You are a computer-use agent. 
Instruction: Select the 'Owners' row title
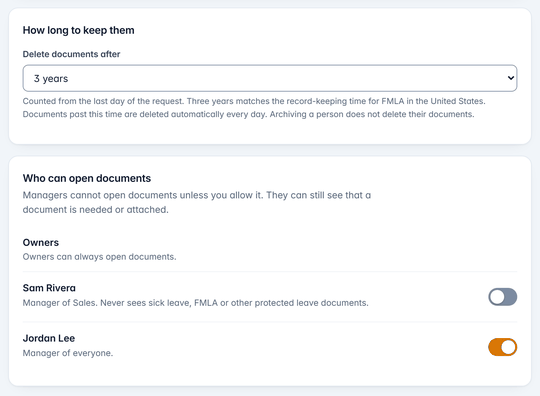coord(41,242)
